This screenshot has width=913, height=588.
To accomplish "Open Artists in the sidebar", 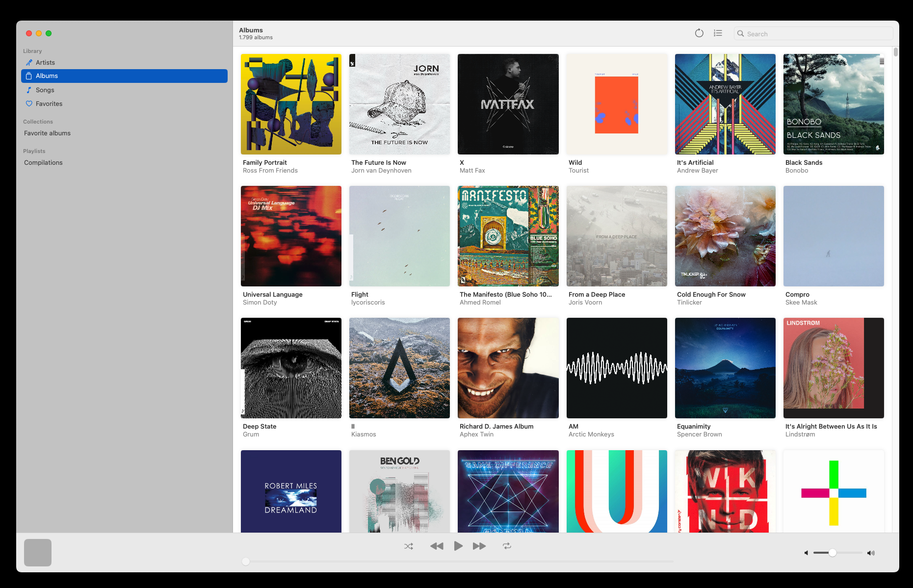I will [124, 62].
